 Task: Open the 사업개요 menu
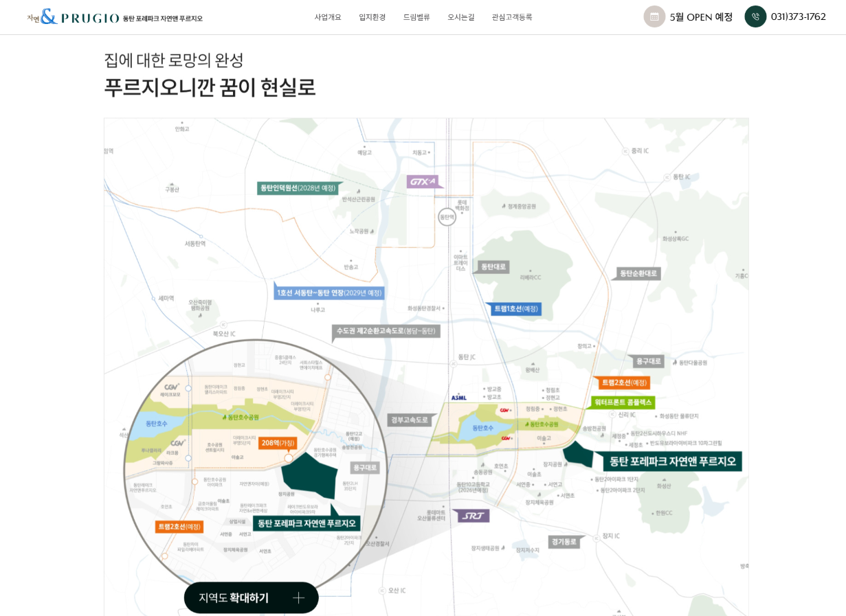[328, 17]
